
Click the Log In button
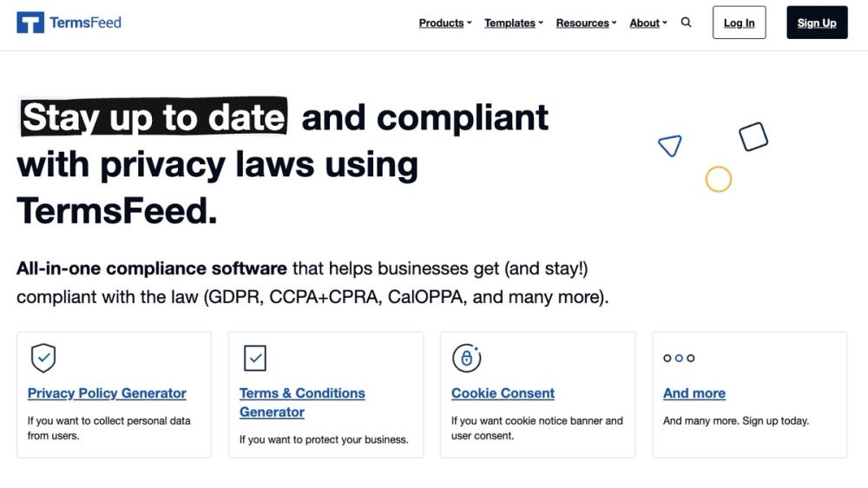point(739,23)
